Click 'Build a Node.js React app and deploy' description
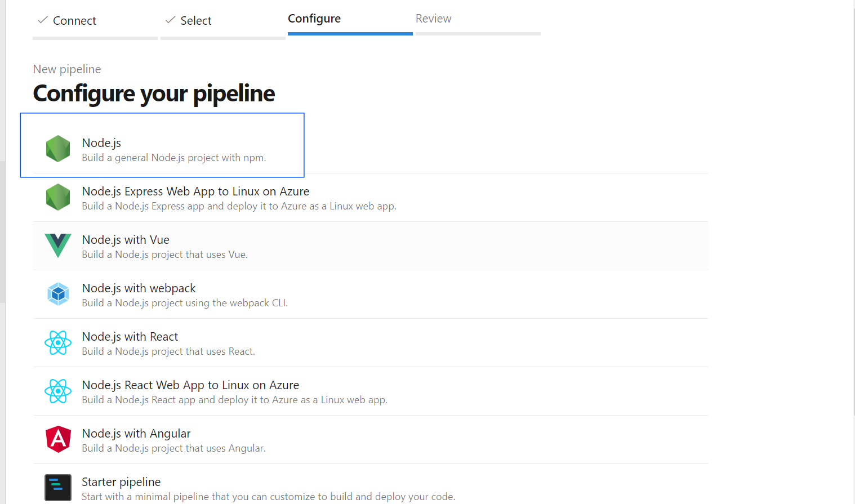855x504 pixels. [x=234, y=400]
